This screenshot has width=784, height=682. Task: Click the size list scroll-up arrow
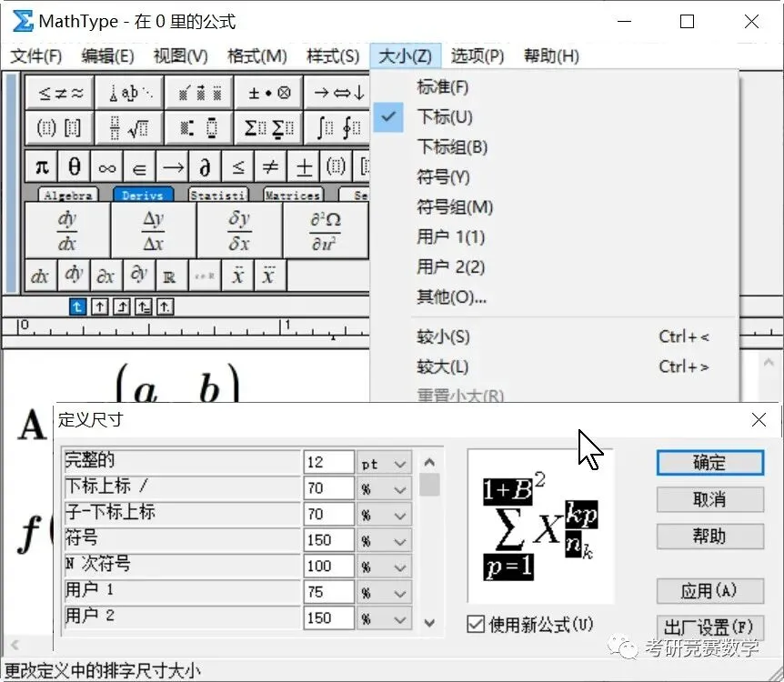coord(429,463)
